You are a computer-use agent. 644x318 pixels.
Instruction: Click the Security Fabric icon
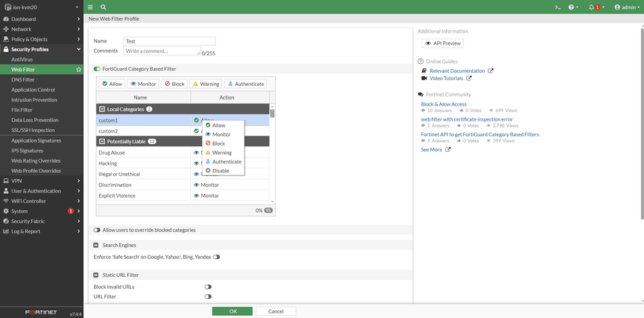tap(6, 221)
